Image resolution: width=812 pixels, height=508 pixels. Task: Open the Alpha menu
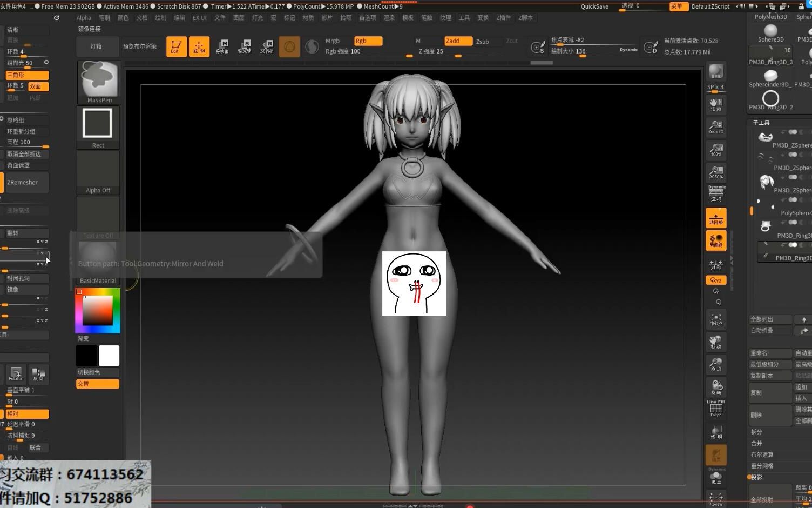[x=84, y=18]
